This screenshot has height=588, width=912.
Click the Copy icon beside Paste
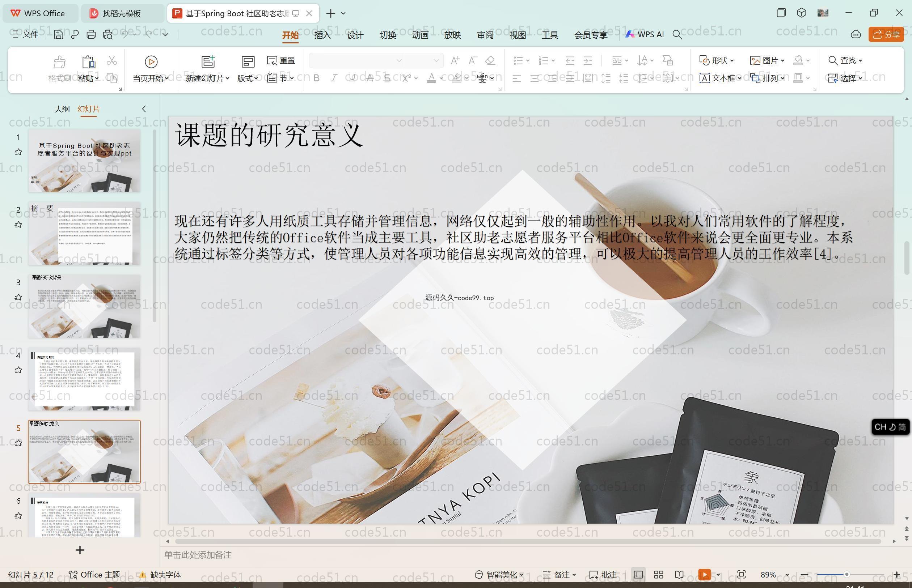(111, 78)
